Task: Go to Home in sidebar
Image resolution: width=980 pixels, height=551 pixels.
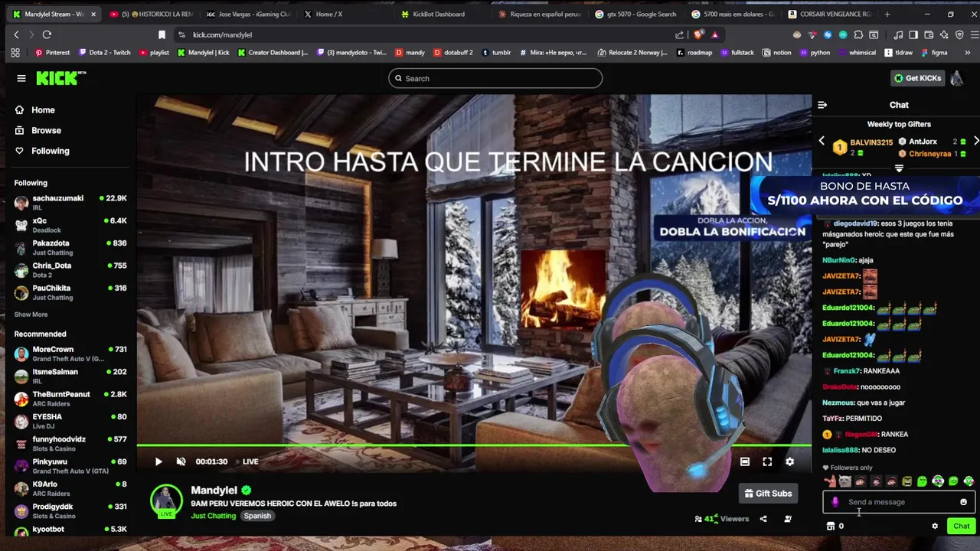Action: click(x=34, y=110)
